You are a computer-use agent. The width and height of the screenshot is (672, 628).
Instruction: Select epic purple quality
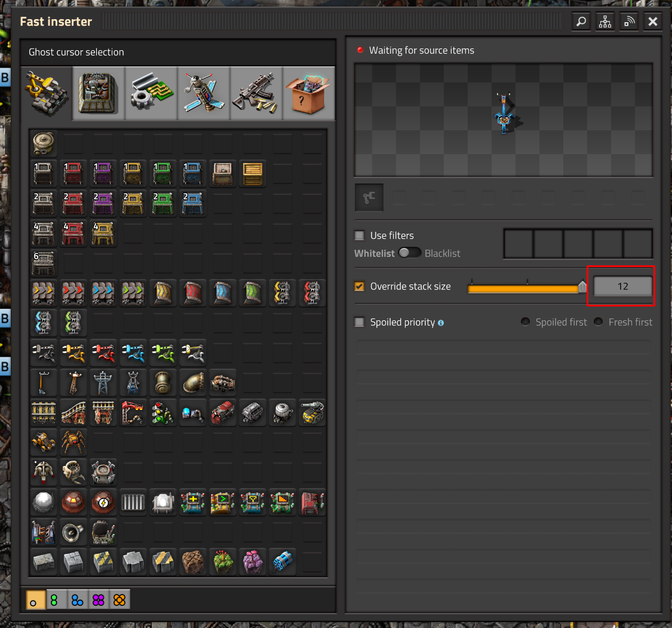[x=98, y=600]
